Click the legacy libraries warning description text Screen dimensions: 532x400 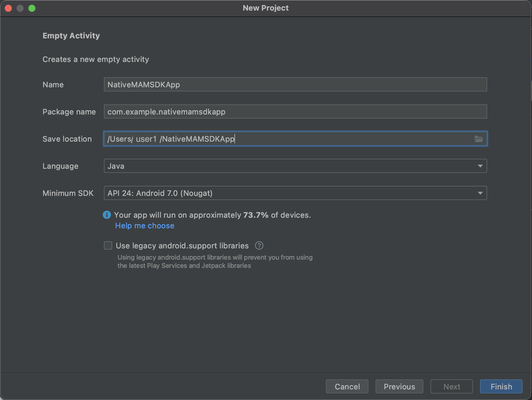point(215,261)
